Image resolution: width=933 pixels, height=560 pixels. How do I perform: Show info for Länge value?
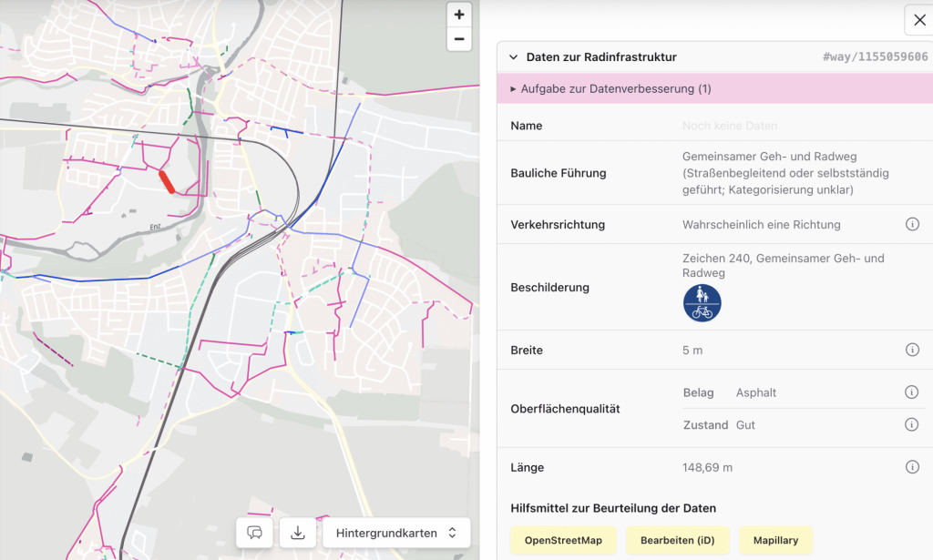pos(912,467)
